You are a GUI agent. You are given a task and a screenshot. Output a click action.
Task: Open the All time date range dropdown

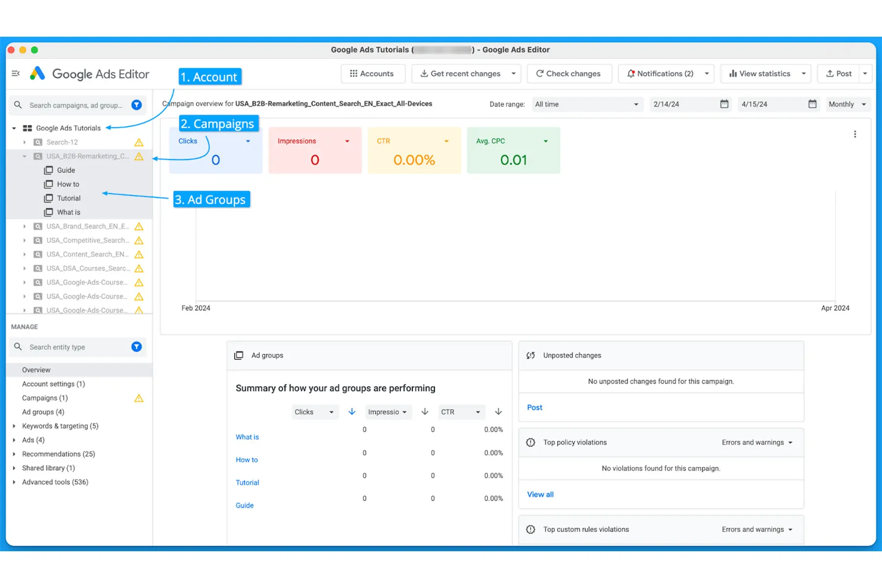point(587,104)
